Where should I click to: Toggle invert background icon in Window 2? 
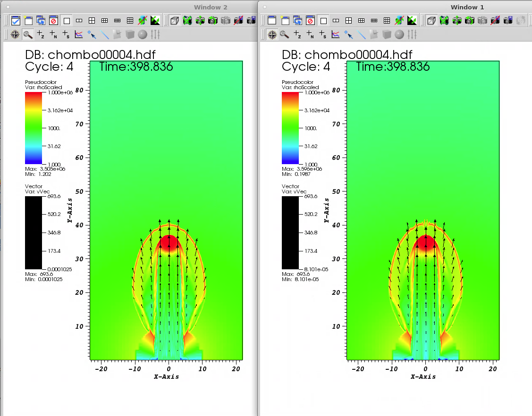tap(156, 21)
